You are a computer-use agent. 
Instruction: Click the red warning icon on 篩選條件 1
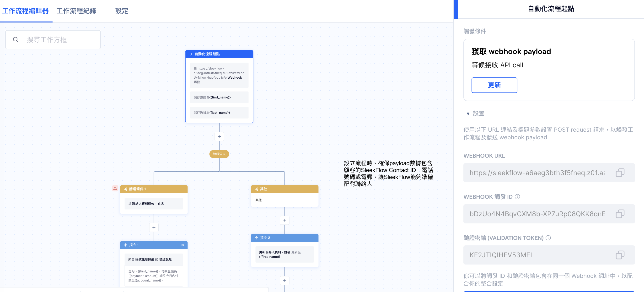tap(115, 188)
